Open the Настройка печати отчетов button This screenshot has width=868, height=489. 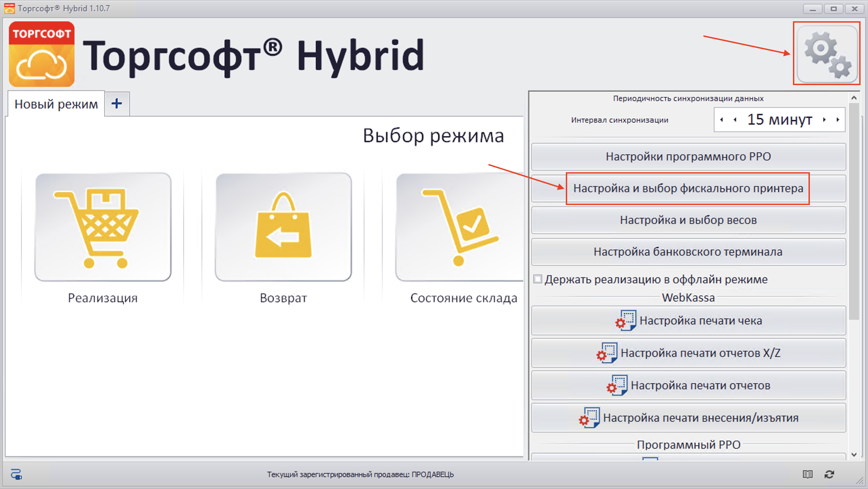point(688,385)
